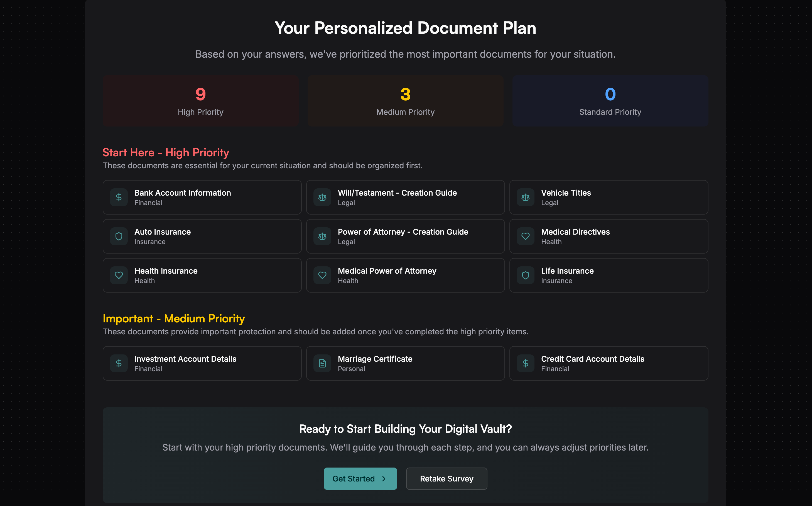Select the Medical Power of Attorney title
812x506 pixels.
coord(387,271)
